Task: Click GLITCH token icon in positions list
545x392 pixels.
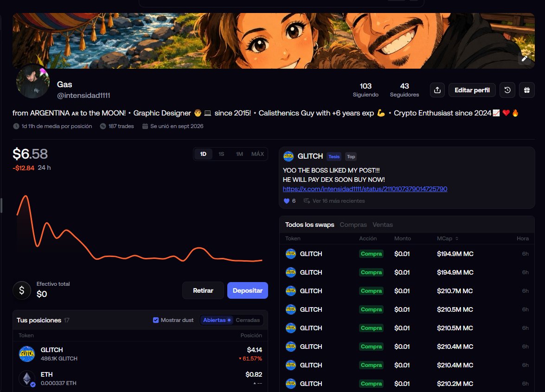Action: [x=27, y=354]
